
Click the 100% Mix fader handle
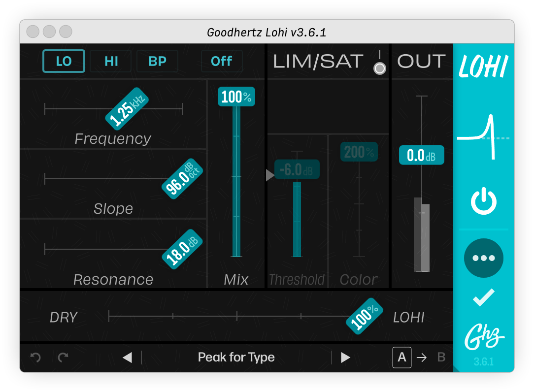pos(236,97)
